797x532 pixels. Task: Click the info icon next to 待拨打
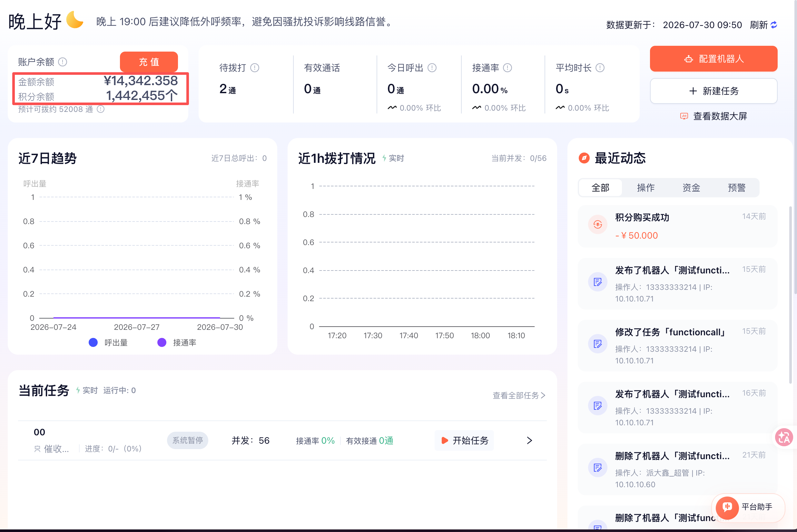[x=255, y=68]
